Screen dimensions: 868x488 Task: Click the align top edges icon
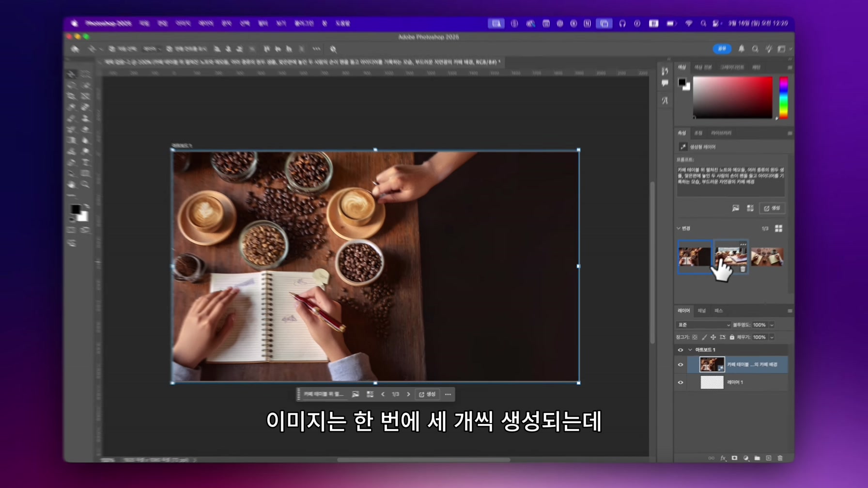click(x=266, y=49)
